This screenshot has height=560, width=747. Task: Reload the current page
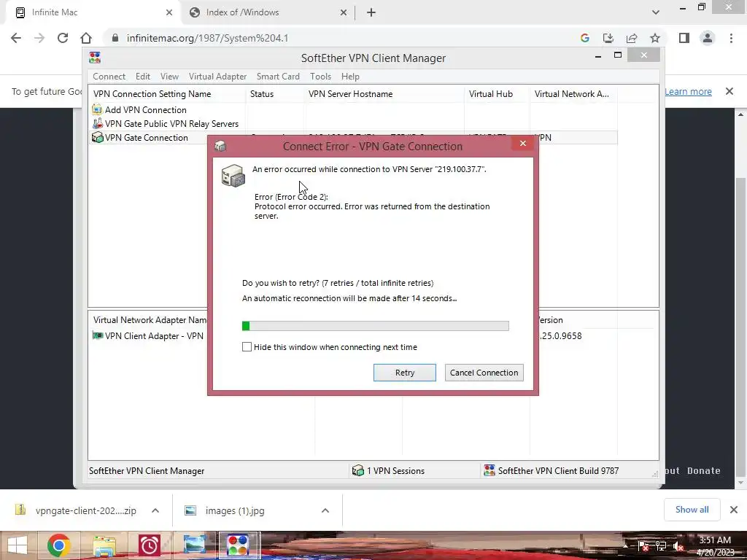[63, 38]
